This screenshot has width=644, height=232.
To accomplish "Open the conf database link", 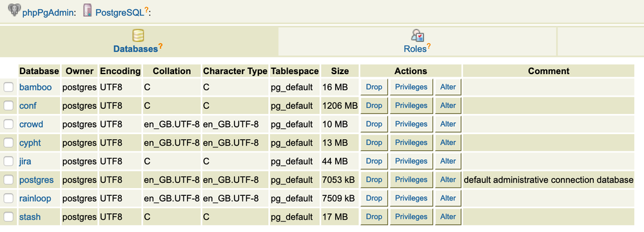I will point(28,106).
